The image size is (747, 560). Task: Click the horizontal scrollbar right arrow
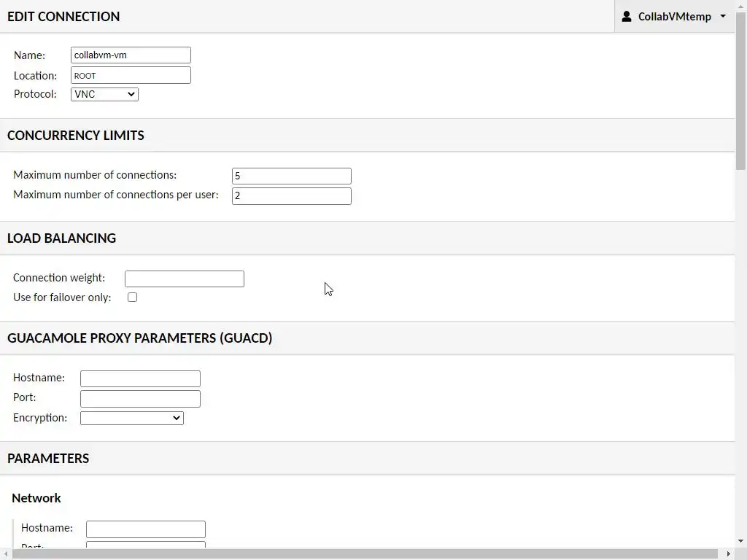pyautogui.click(x=729, y=554)
